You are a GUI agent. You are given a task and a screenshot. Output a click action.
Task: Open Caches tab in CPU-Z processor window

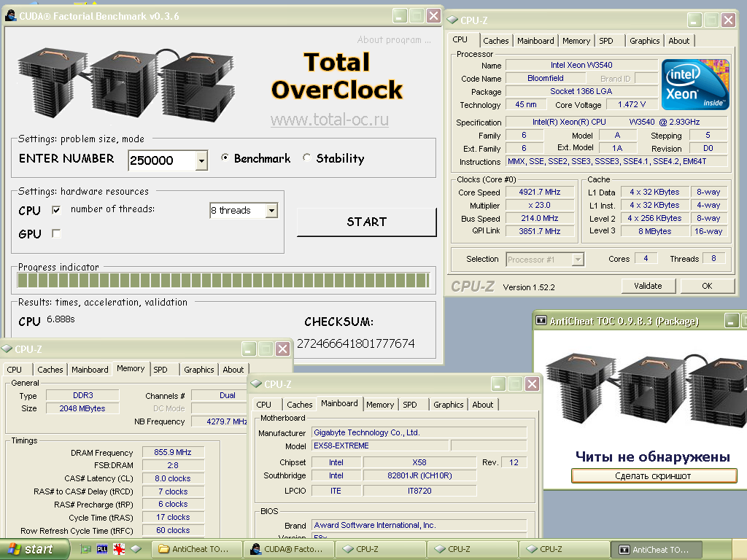495,41
